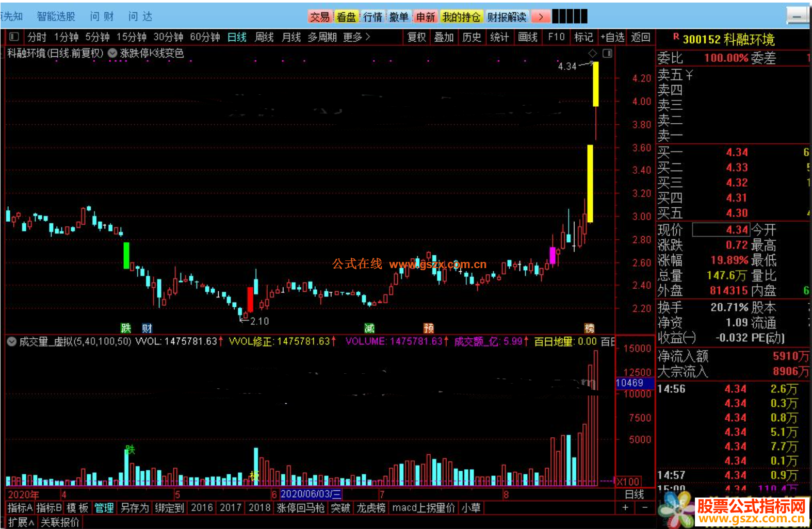This screenshot has height=529, width=812.
Task: Click the 申新 button
Action: coord(426,17)
